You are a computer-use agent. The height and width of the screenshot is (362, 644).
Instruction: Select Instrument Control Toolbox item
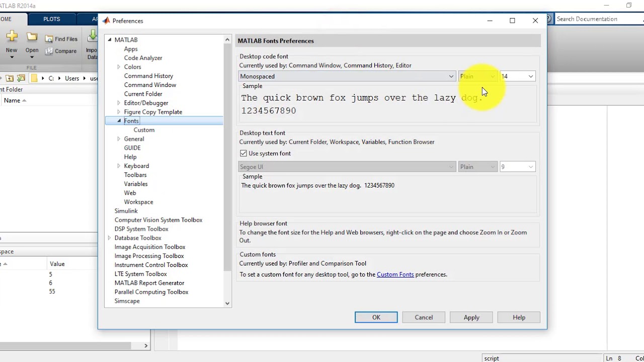[151, 265]
